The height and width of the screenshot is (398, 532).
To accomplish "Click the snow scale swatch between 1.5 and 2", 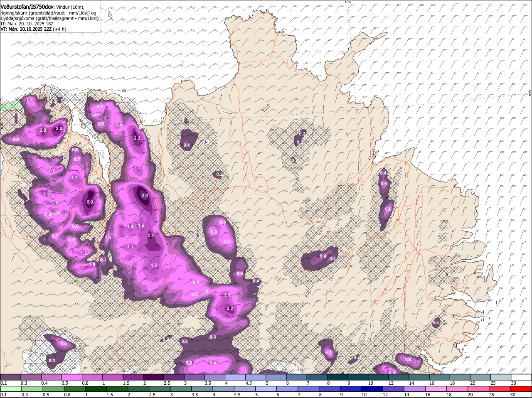I will 134,377.
